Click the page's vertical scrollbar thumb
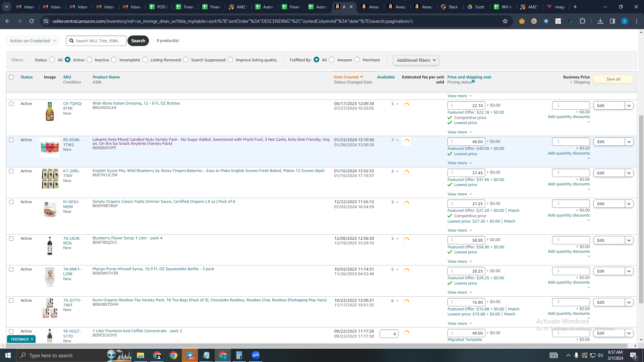 click(641, 209)
